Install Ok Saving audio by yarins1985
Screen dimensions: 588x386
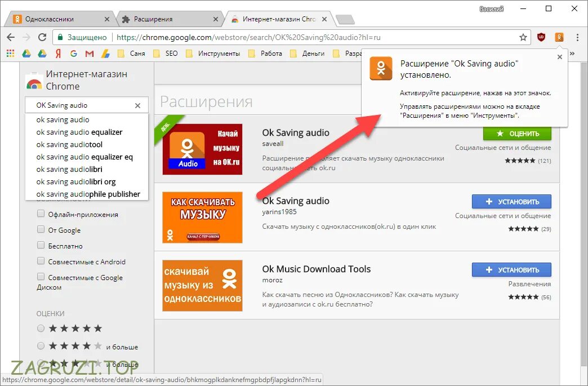pyautogui.click(x=511, y=201)
